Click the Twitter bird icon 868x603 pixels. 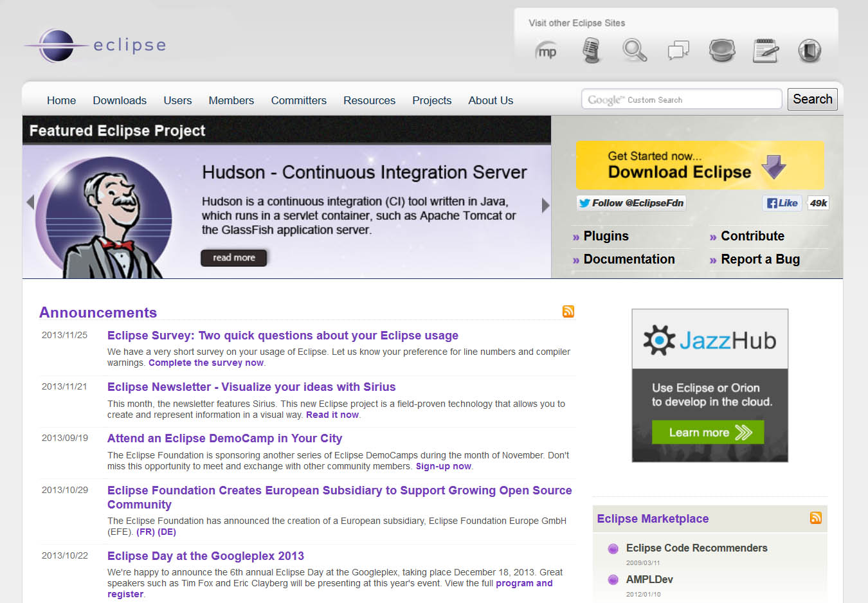pyautogui.click(x=584, y=203)
